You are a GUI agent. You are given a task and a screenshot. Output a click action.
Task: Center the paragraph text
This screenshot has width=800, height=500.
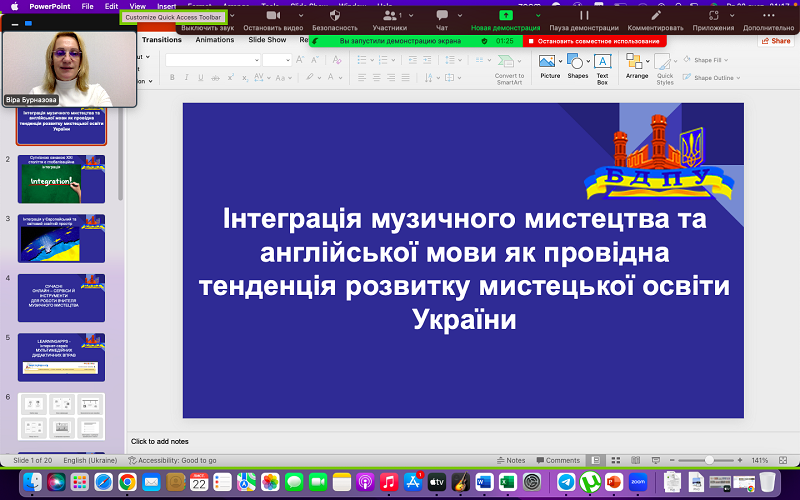tap(377, 78)
